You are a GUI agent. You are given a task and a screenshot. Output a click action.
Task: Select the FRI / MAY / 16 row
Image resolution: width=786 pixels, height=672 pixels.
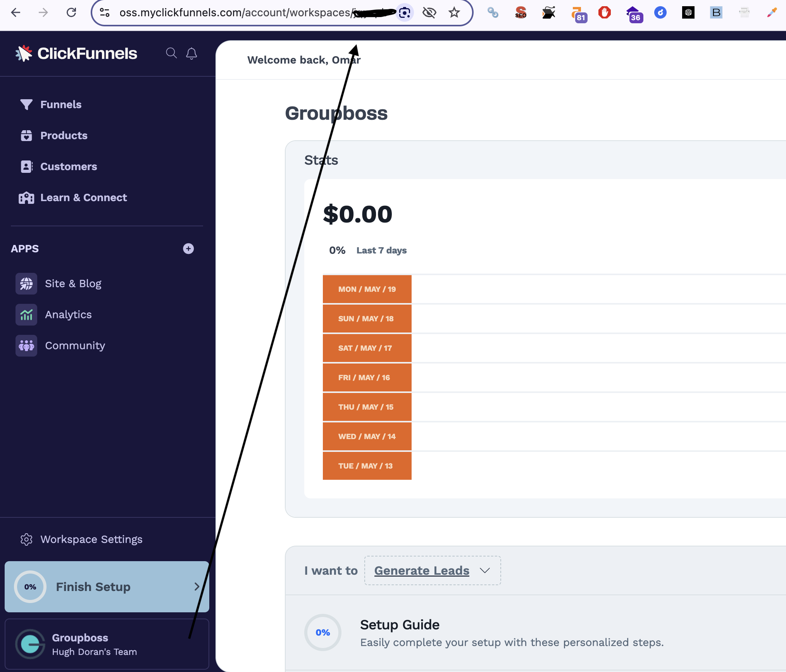pyautogui.click(x=367, y=377)
